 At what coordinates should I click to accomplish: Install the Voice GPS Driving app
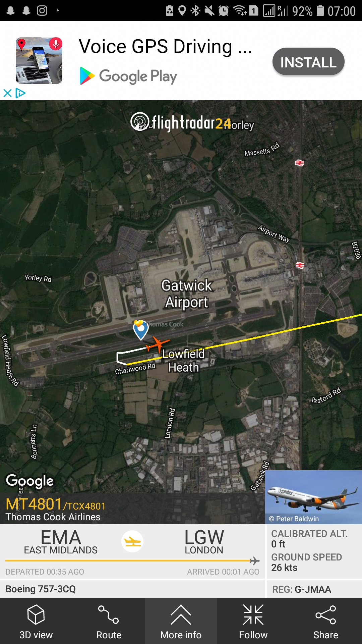click(x=308, y=62)
